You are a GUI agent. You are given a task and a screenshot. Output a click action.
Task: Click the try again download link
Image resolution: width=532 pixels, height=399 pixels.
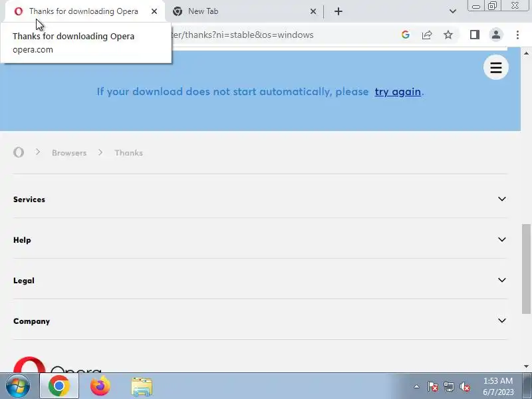[398, 92]
